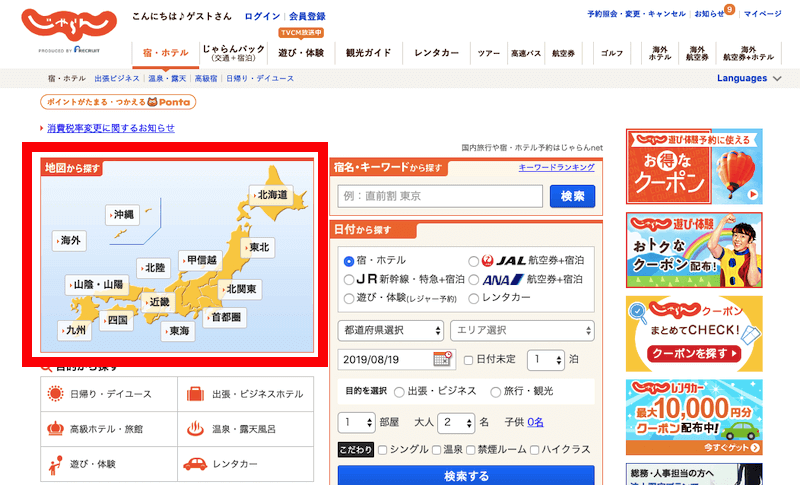The width and height of the screenshot is (800, 485).
Task: Click the 会員登録 link
Action: pos(307,16)
